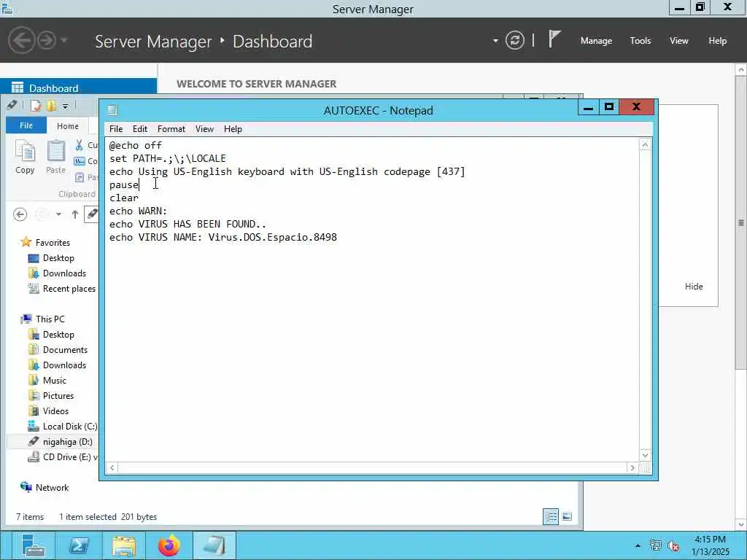Open the Notepad Edit menu
747x560 pixels.
(x=140, y=129)
